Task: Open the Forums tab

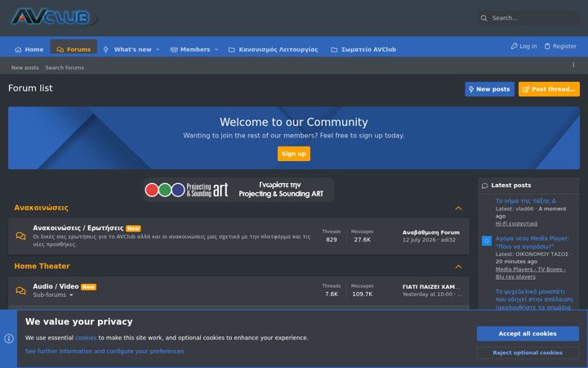Action: click(x=73, y=49)
